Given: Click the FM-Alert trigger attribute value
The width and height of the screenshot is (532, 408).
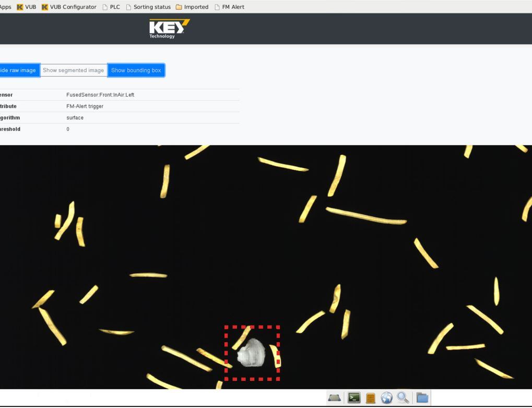Looking at the screenshot, I should pos(85,107).
